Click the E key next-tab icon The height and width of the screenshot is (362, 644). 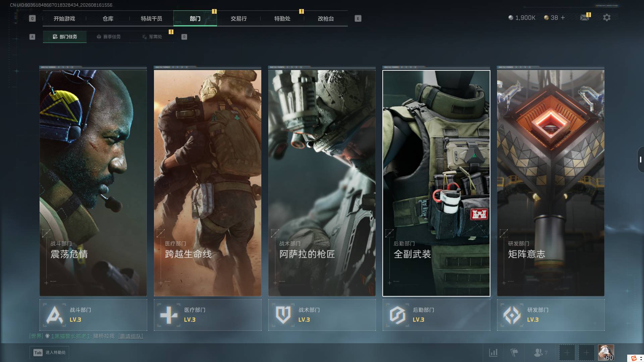358,18
